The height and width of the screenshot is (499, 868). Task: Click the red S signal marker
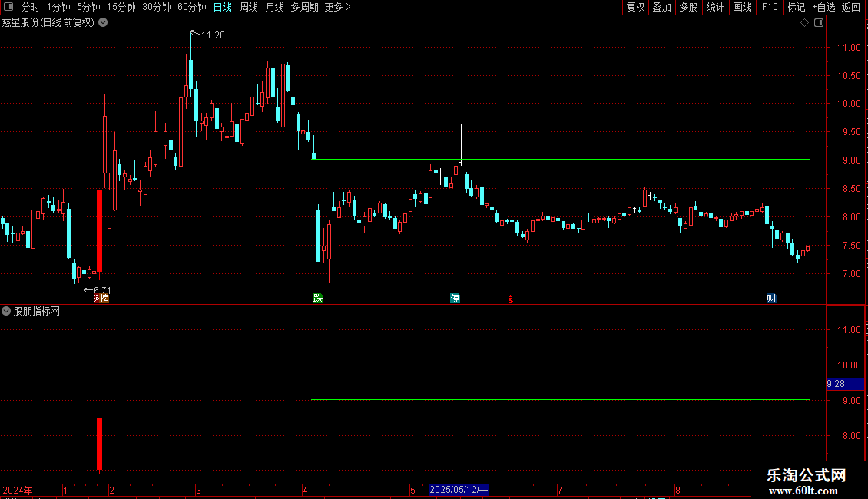(x=510, y=299)
